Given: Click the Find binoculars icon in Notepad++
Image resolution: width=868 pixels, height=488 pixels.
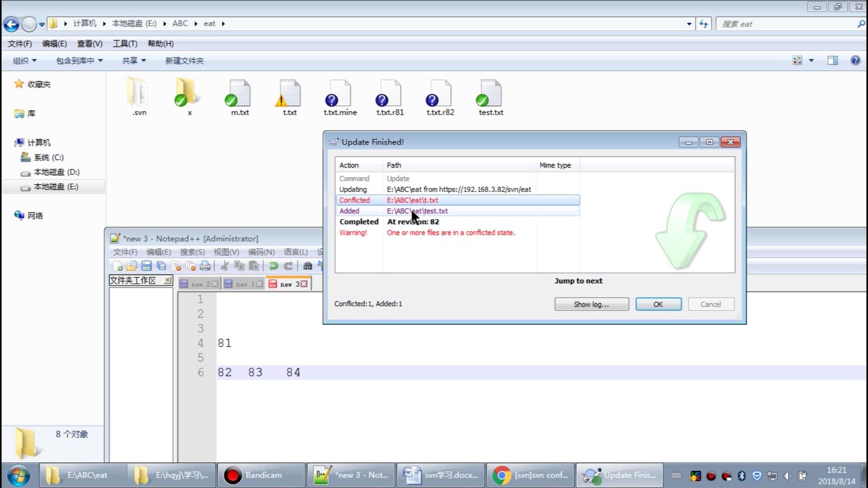Looking at the screenshot, I should point(307,266).
